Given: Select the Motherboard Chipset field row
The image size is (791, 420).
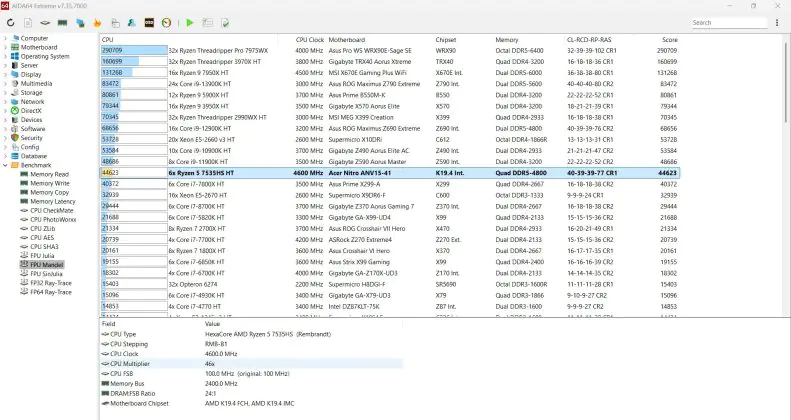Looking at the screenshot, I should pos(252,403).
